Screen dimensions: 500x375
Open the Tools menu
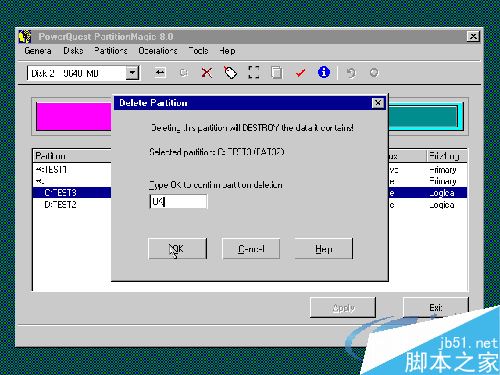[x=198, y=51]
